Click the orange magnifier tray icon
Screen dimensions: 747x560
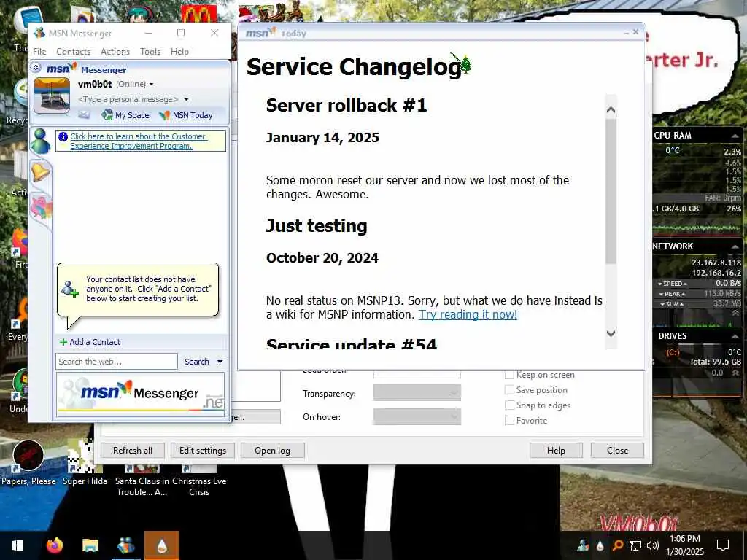pyautogui.click(x=617, y=545)
